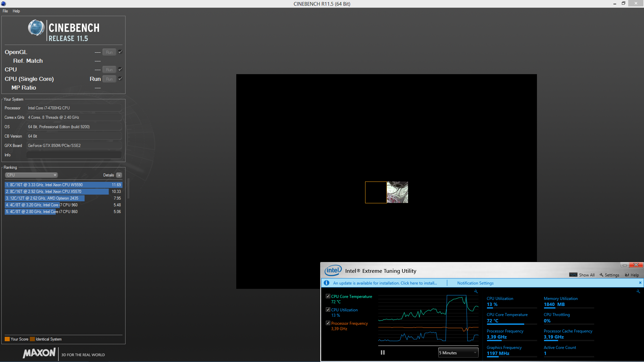
Task: Click the Your Score orange color swatch
Action: (7, 339)
